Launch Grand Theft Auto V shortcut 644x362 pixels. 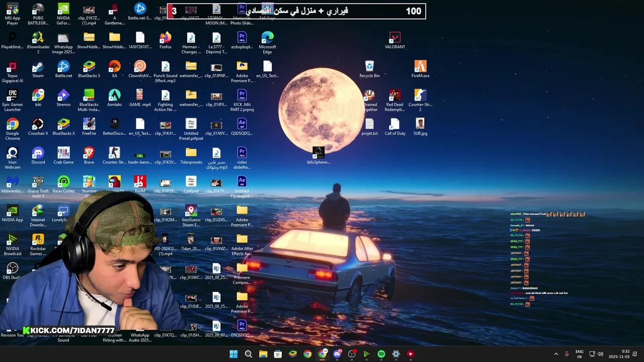38,187
